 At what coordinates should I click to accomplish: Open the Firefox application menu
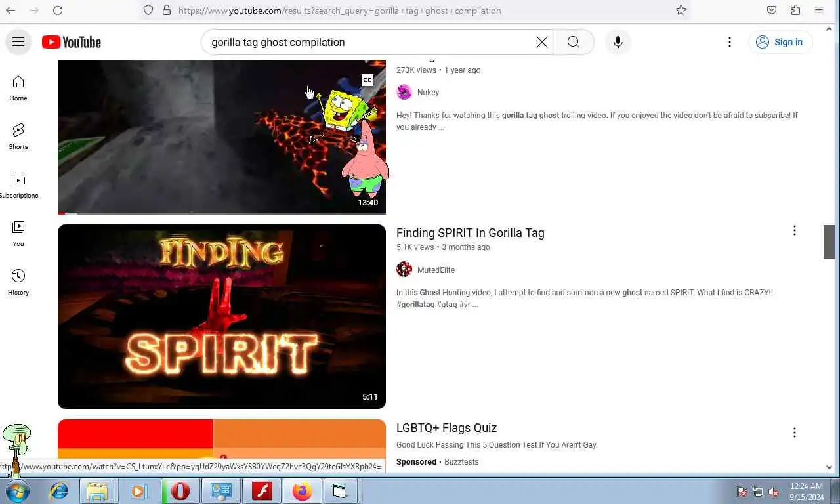pos(819,10)
